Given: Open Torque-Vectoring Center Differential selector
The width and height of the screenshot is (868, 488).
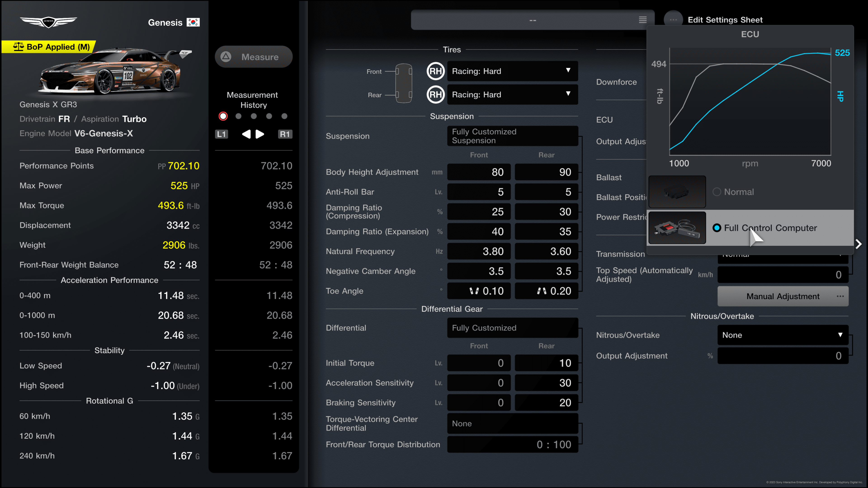Looking at the screenshot, I should pyautogui.click(x=512, y=424).
